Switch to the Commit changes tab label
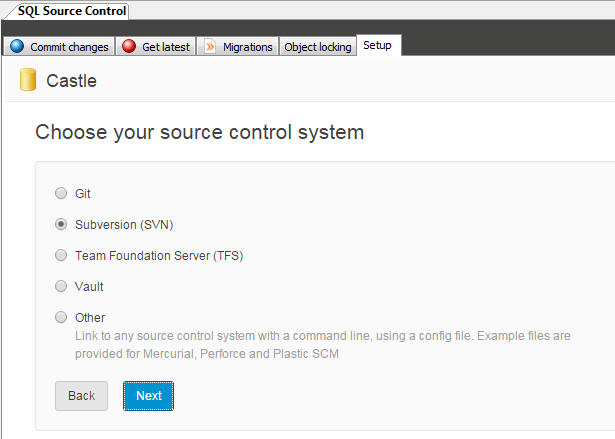This screenshot has width=615, height=439. (x=68, y=47)
